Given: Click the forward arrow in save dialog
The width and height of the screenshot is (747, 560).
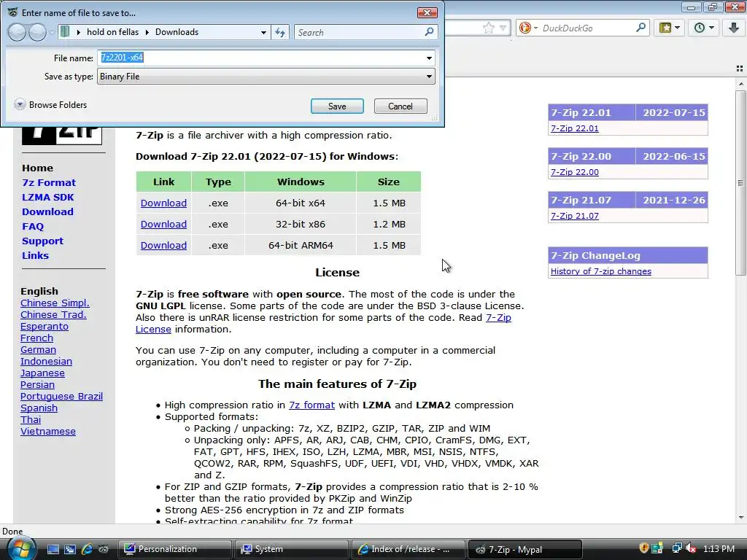Looking at the screenshot, I should pos(37,32).
